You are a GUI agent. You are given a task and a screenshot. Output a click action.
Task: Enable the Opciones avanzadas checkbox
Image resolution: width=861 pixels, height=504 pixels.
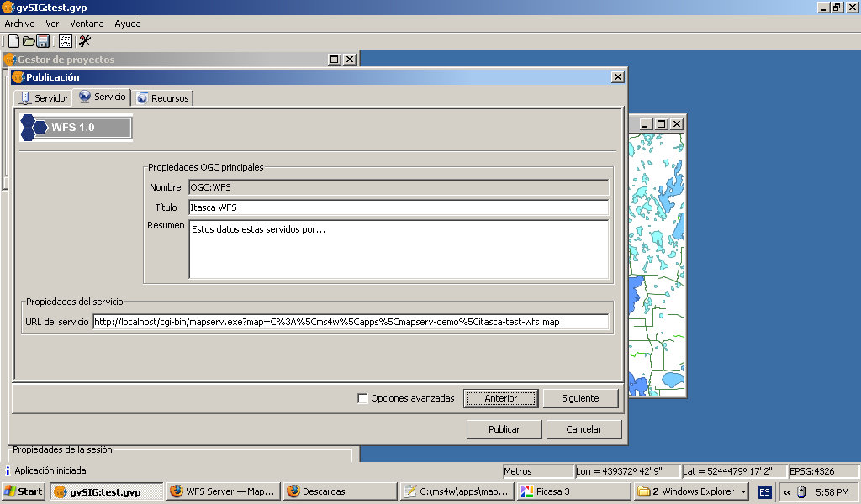click(363, 398)
